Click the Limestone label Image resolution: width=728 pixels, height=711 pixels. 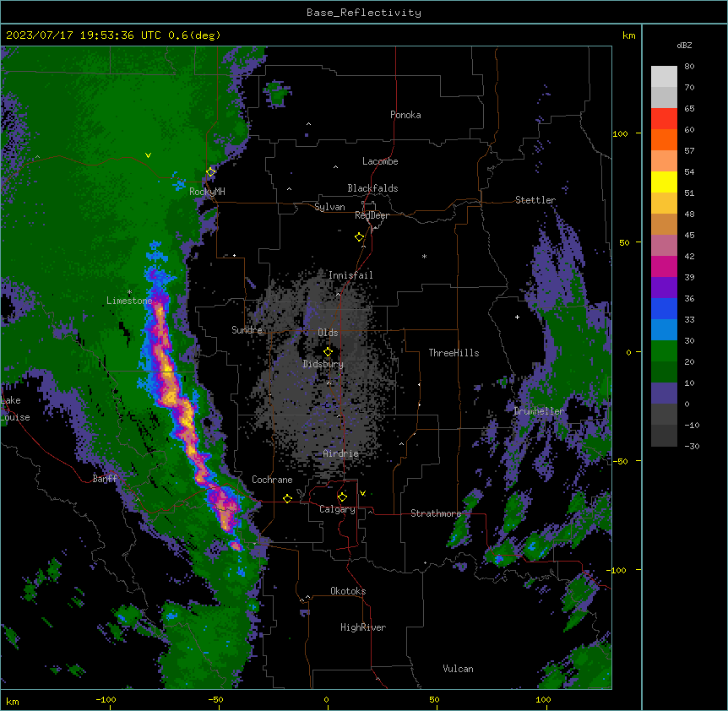(129, 301)
